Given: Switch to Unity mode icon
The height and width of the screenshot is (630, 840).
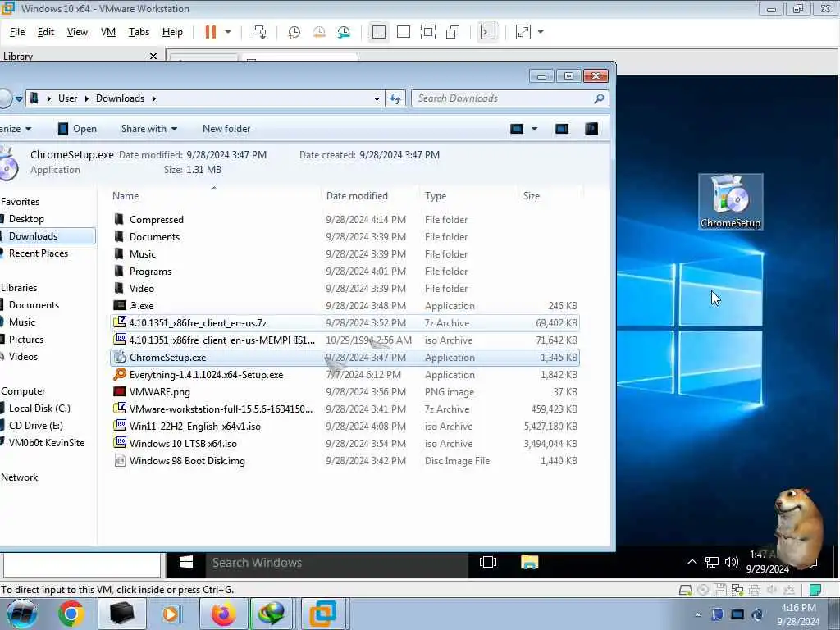Looking at the screenshot, I should 453,32.
